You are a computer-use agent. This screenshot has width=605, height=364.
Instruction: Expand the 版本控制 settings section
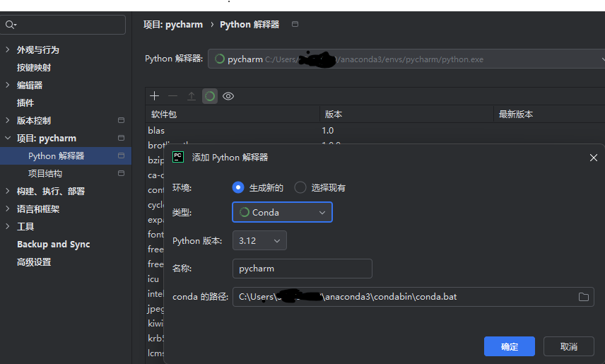point(7,120)
